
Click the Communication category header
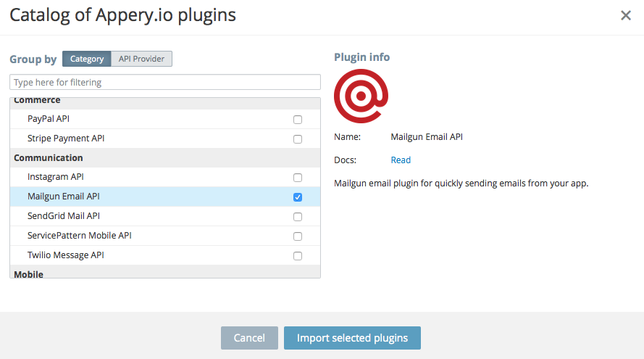coord(49,158)
